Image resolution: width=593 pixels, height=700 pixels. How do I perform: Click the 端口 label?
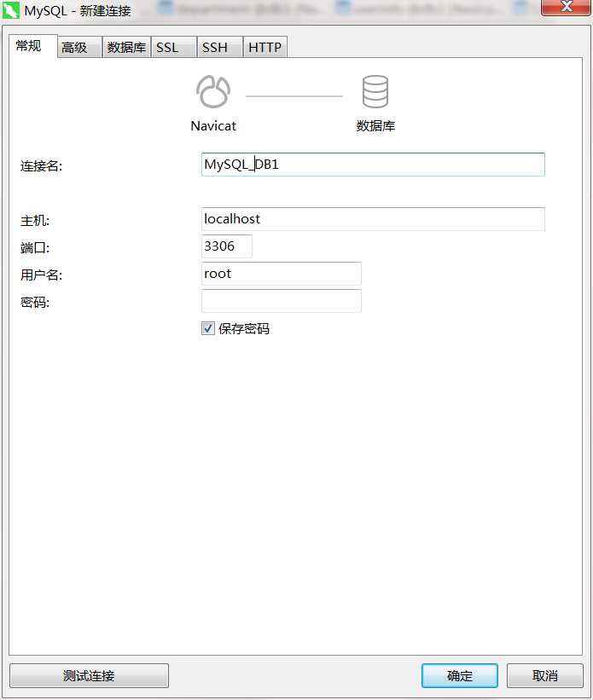coord(35,248)
